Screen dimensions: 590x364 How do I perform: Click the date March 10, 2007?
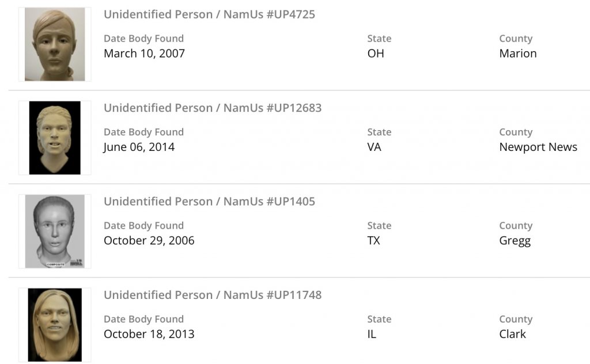click(x=144, y=54)
